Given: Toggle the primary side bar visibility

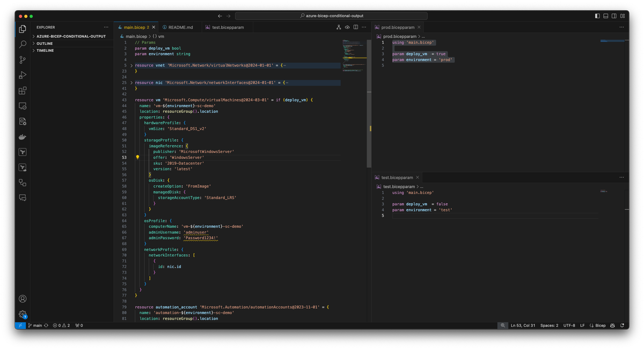Looking at the screenshot, I should (x=597, y=16).
